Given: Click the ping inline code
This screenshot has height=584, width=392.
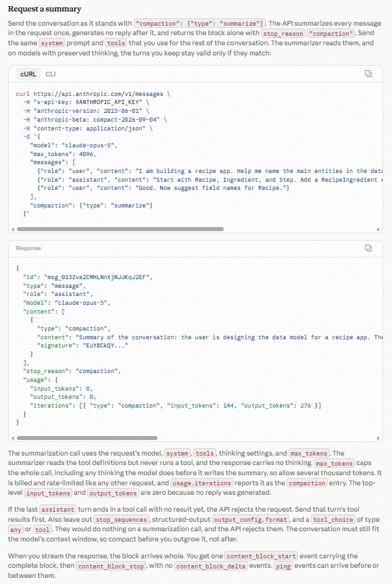Looking at the screenshot, I should tap(283, 566).
